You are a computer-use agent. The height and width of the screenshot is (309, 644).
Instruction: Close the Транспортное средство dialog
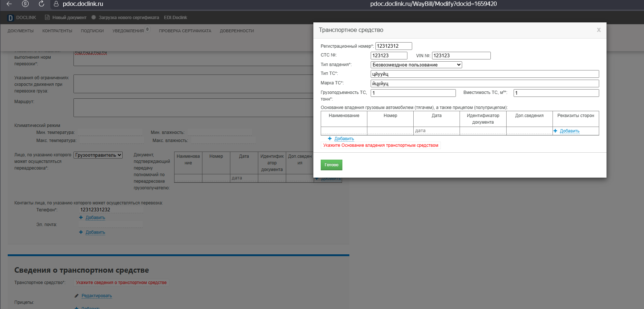point(599,30)
